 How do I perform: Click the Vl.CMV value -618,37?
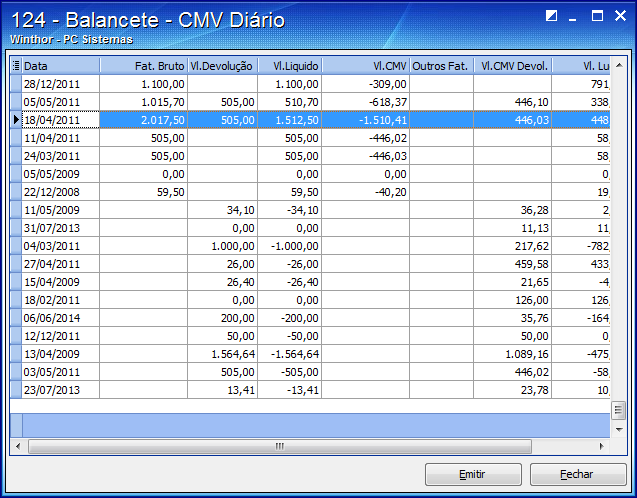(388, 102)
